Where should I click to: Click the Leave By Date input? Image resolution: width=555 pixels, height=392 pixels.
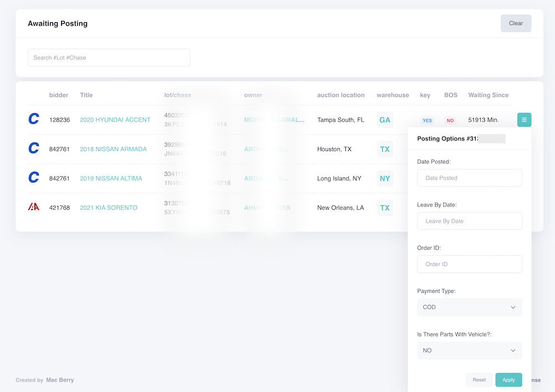[470, 221]
